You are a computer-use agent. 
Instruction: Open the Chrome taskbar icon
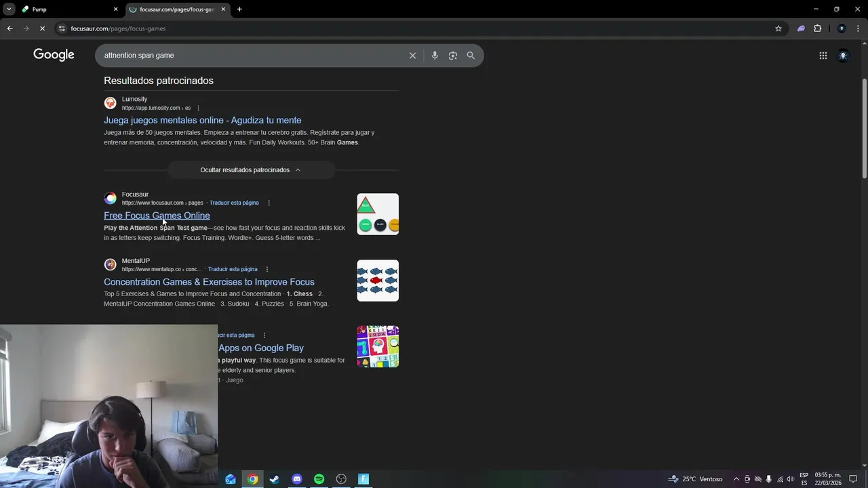[x=252, y=479]
